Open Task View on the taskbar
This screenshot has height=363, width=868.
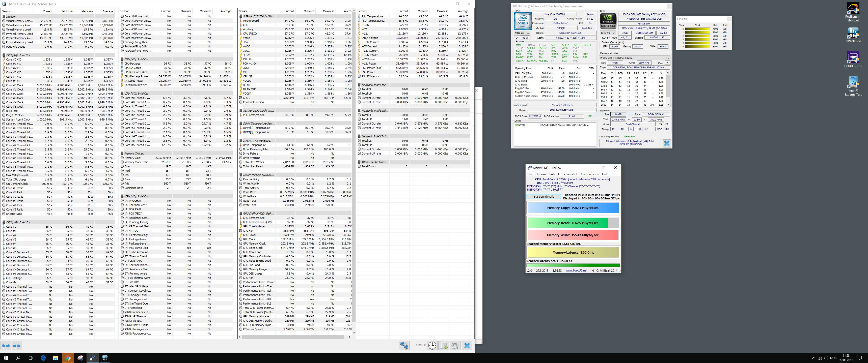(30, 358)
